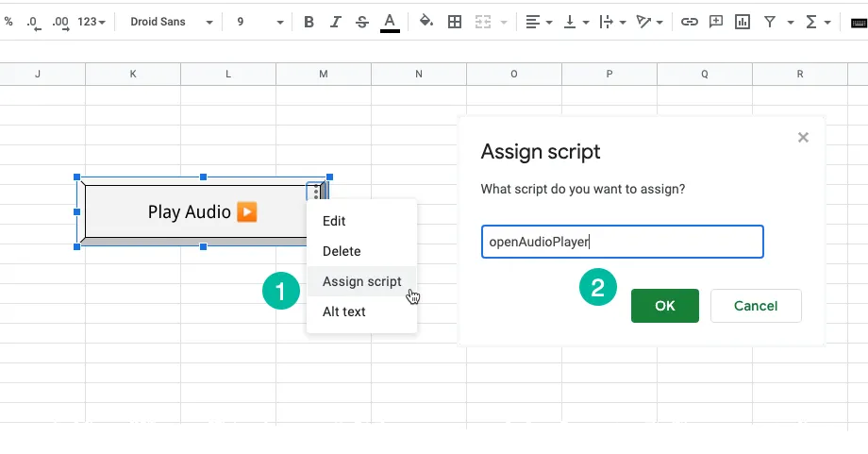Confirm the script with OK
The width and height of the screenshot is (868, 454).
(665, 306)
